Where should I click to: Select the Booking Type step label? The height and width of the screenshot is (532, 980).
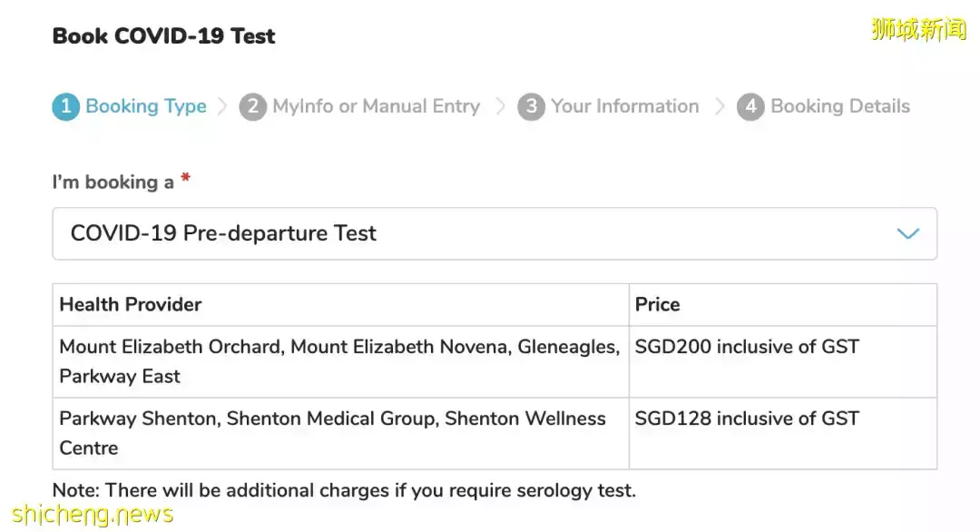[146, 107]
